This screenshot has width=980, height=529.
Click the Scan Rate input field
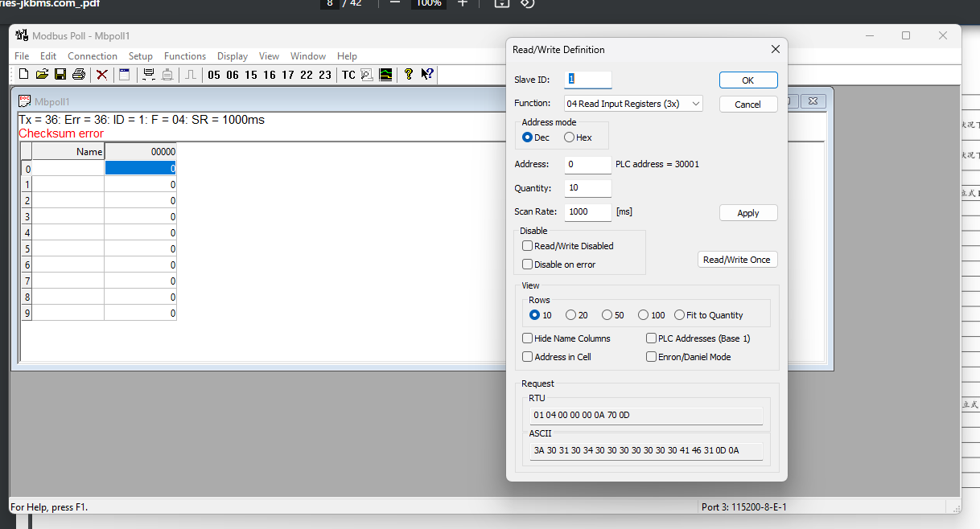point(587,211)
